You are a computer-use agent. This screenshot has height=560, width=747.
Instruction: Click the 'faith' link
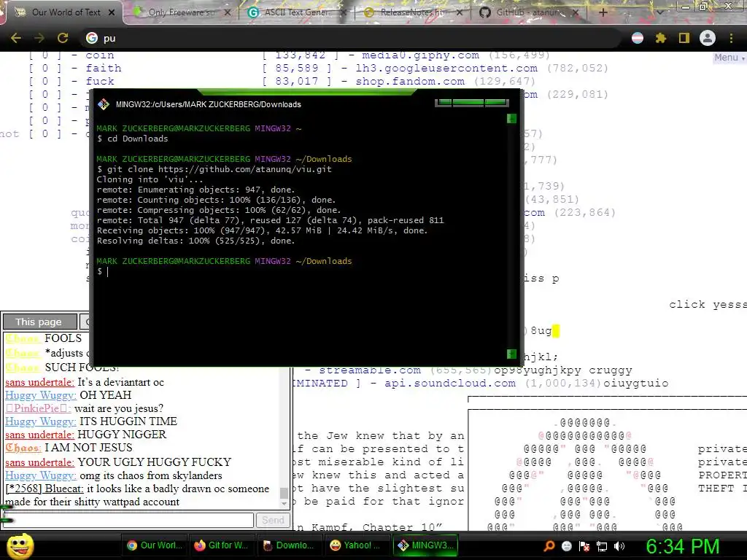click(104, 68)
